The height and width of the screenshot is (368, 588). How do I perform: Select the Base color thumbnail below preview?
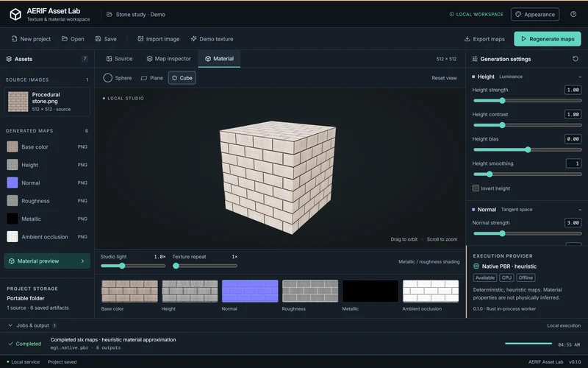pyautogui.click(x=130, y=291)
